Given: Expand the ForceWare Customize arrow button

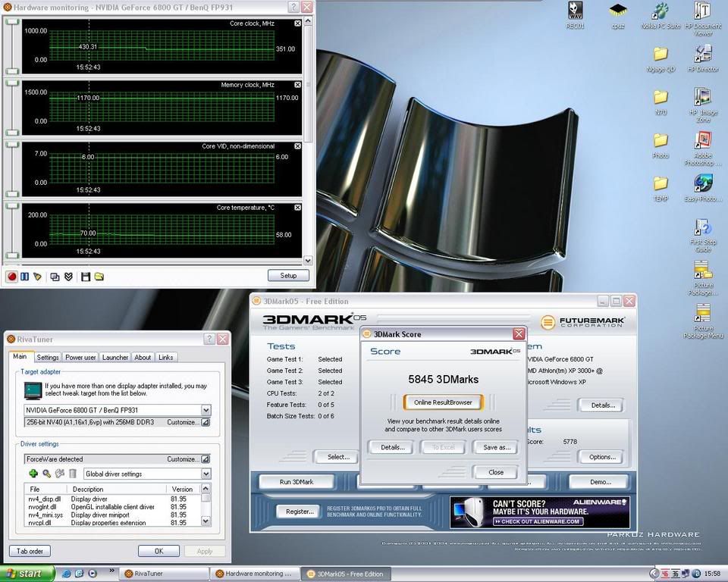Looking at the screenshot, I should pyautogui.click(x=206, y=459).
